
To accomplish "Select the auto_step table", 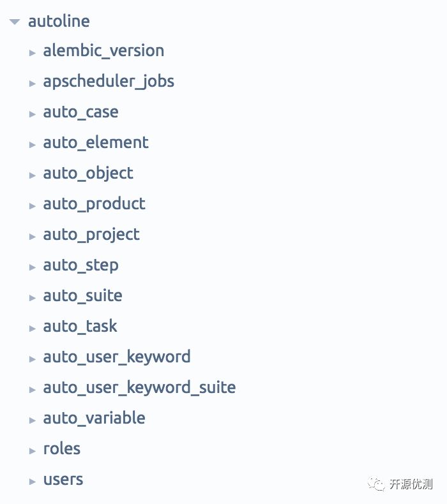I will (x=80, y=265).
